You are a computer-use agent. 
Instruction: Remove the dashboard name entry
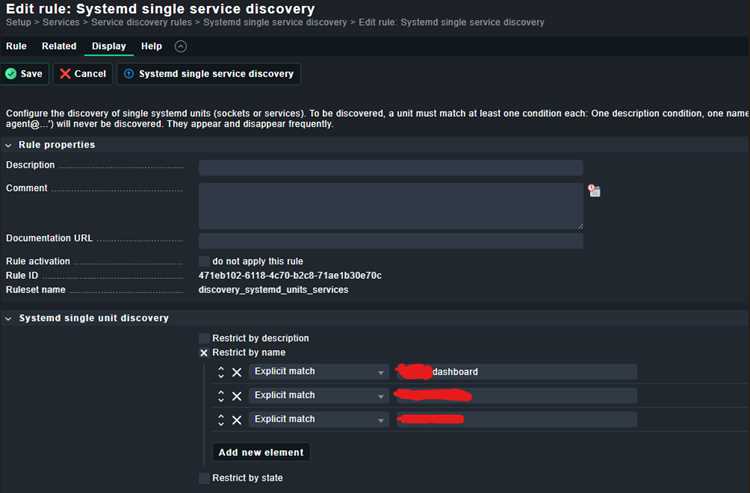point(237,372)
